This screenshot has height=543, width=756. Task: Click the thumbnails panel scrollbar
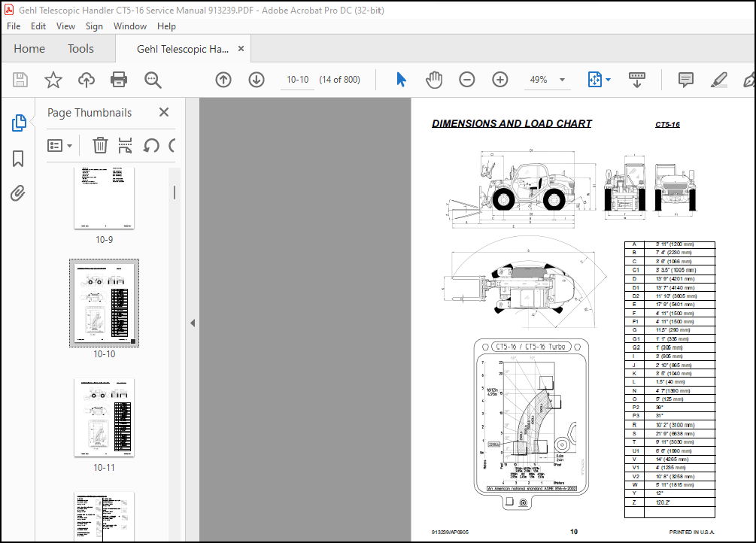(175, 193)
